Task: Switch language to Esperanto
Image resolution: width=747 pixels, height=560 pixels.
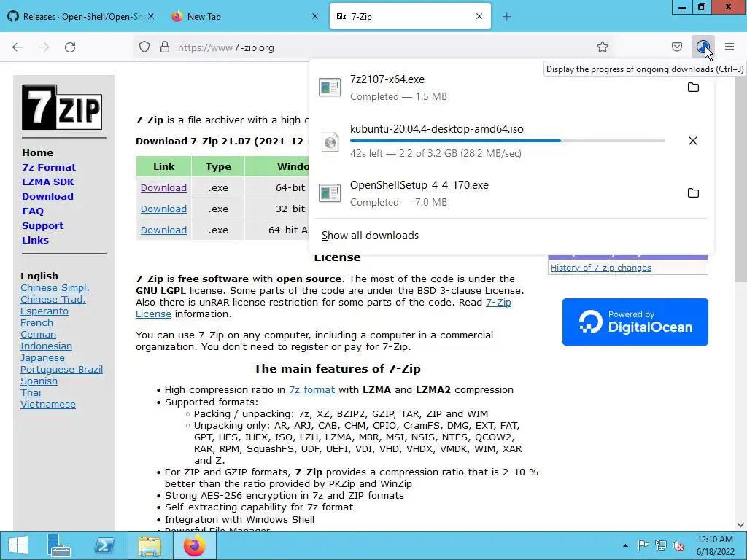Action: [x=44, y=311]
